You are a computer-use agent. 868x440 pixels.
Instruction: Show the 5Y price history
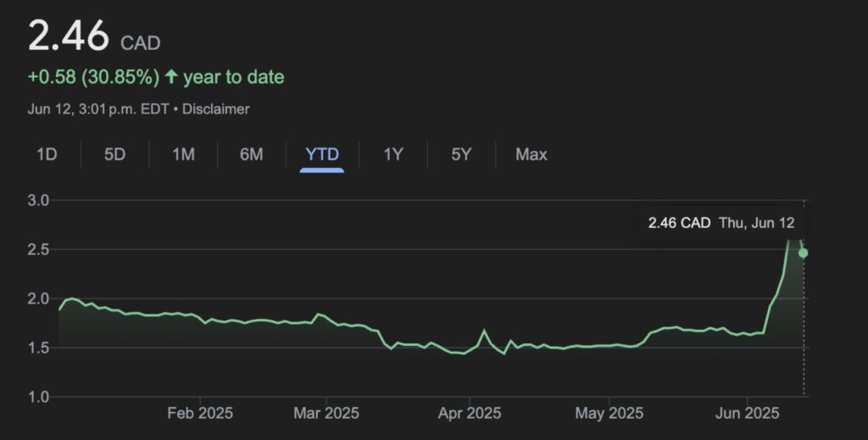461,153
